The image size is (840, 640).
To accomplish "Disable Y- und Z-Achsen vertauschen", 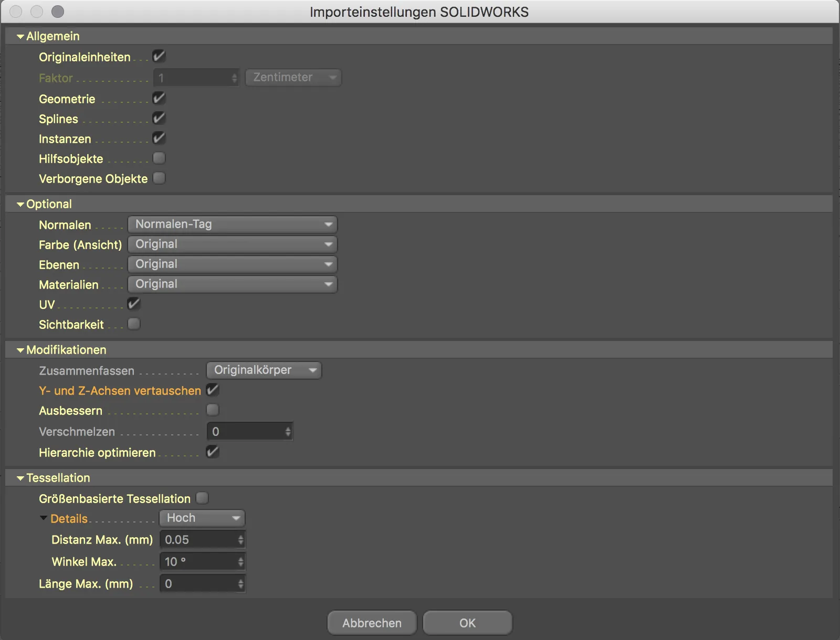I will click(x=213, y=390).
